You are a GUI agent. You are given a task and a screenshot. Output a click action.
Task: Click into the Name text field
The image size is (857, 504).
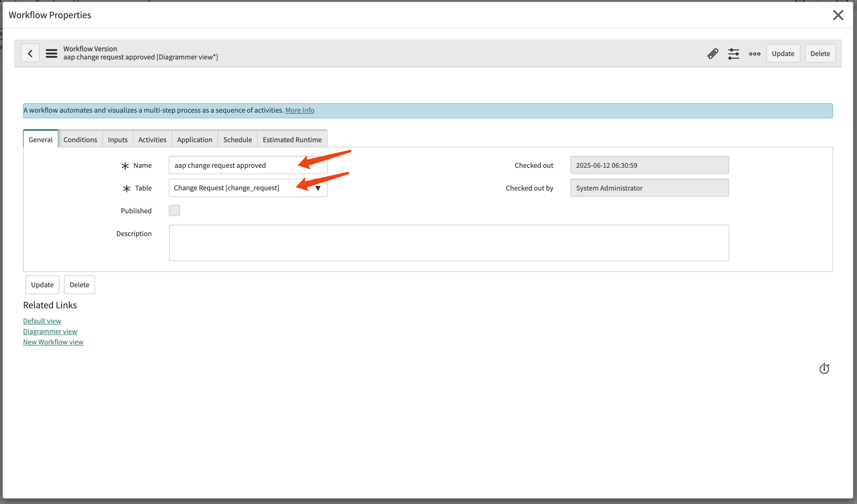(235, 165)
